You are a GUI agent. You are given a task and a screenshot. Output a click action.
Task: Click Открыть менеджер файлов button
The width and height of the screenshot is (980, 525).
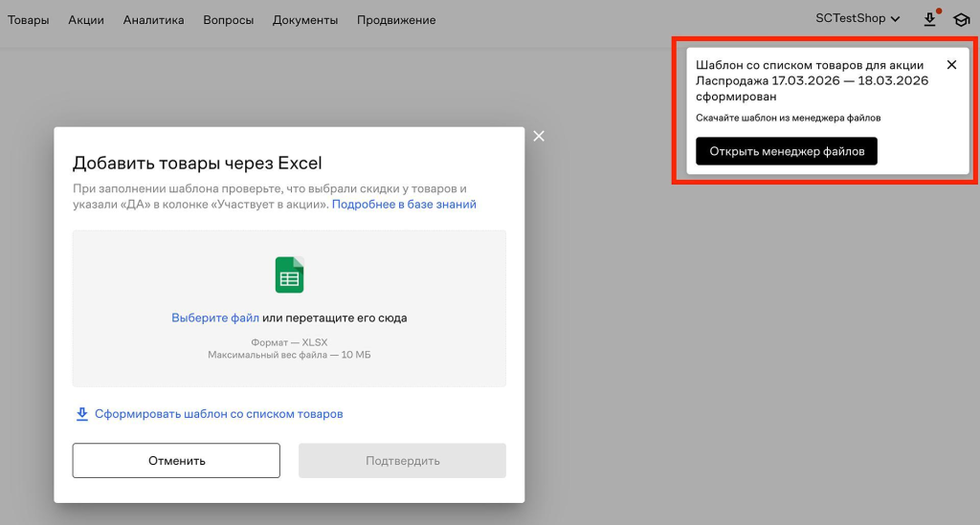coord(786,151)
